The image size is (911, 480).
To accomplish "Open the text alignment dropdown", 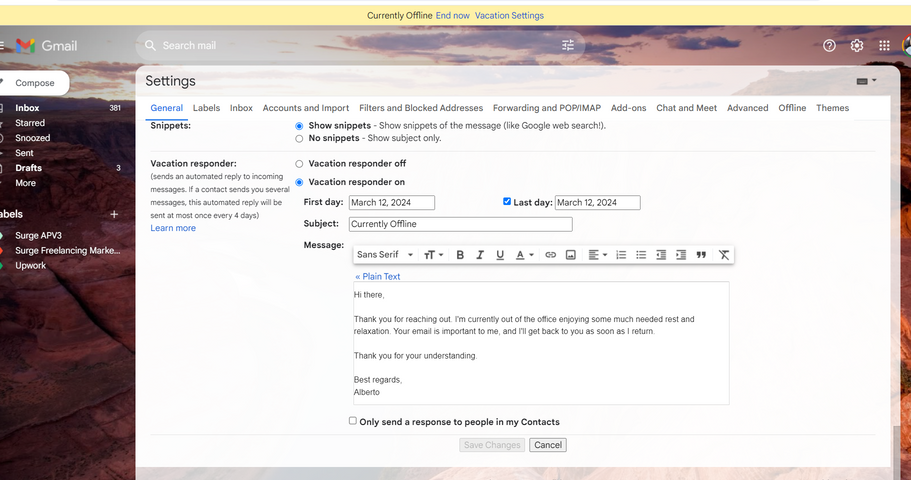I will click(597, 255).
